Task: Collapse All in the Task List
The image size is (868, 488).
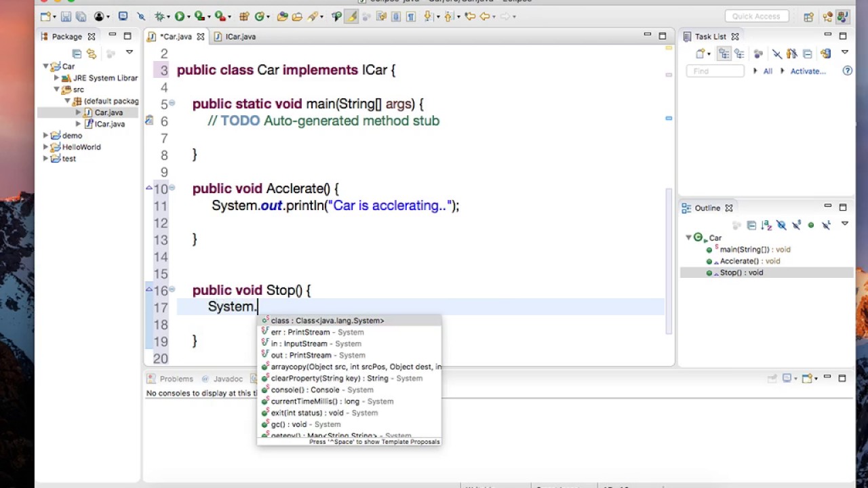Action: (x=807, y=54)
